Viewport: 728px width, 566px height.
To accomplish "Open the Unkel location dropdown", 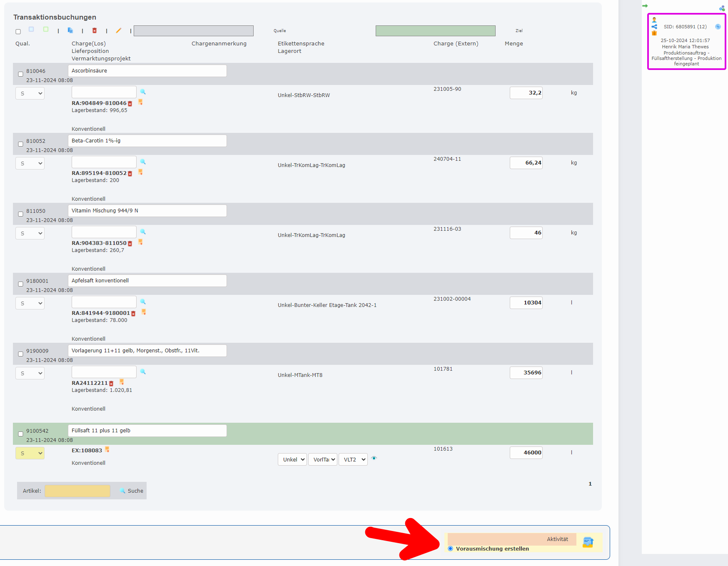I will pos(292,459).
